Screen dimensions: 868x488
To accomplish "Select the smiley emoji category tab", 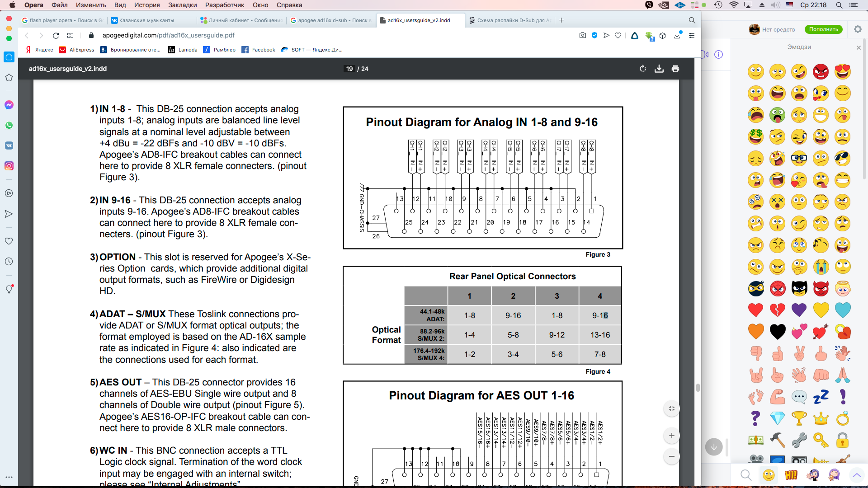I will 769,474.
